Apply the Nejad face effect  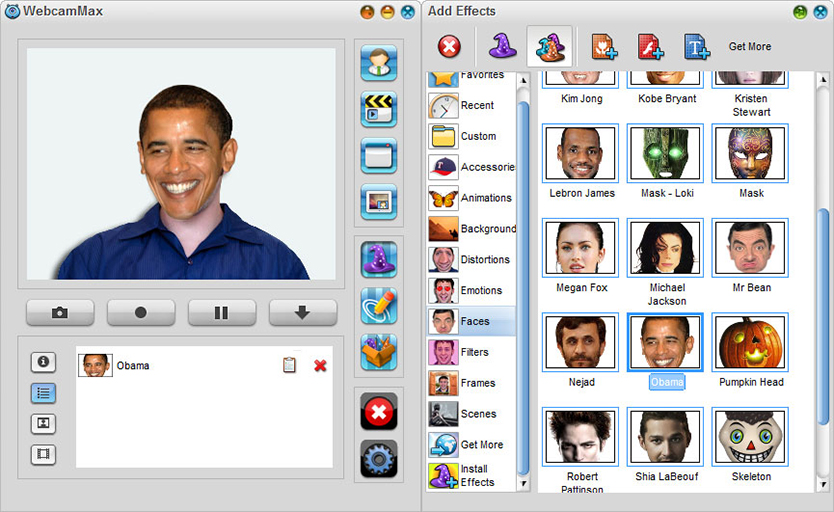(x=580, y=342)
